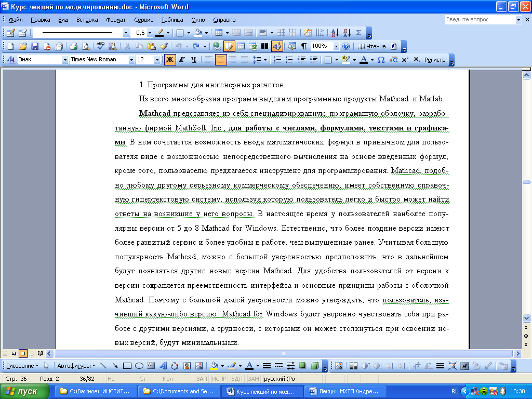The width and height of the screenshot is (532, 399).
Task: Toggle Center alignment
Action: [220, 60]
